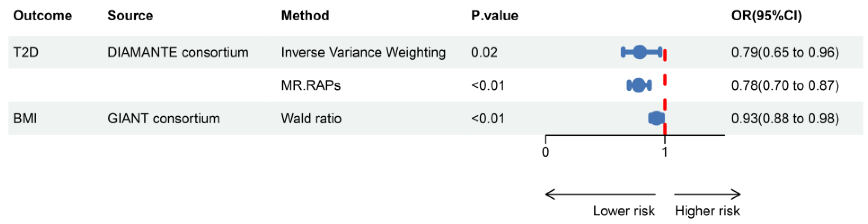Select the T2D outcome label
This screenshot has width=868, height=224.
(26, 52)
